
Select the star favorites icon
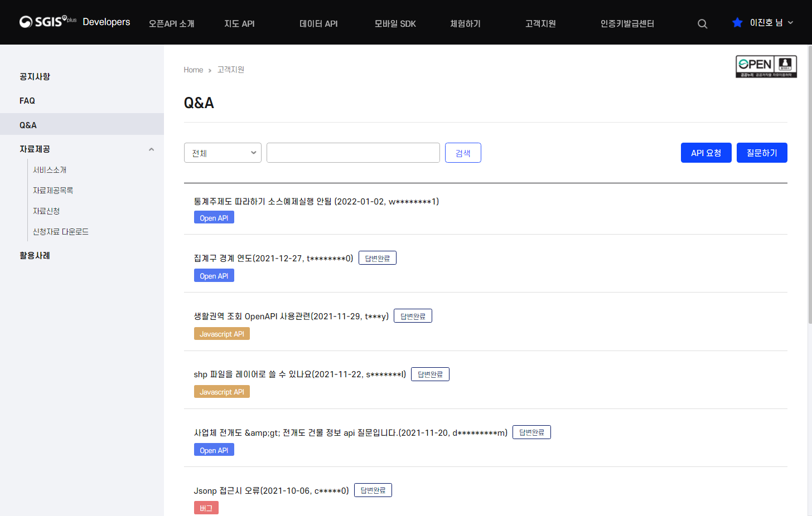[737, 22]
